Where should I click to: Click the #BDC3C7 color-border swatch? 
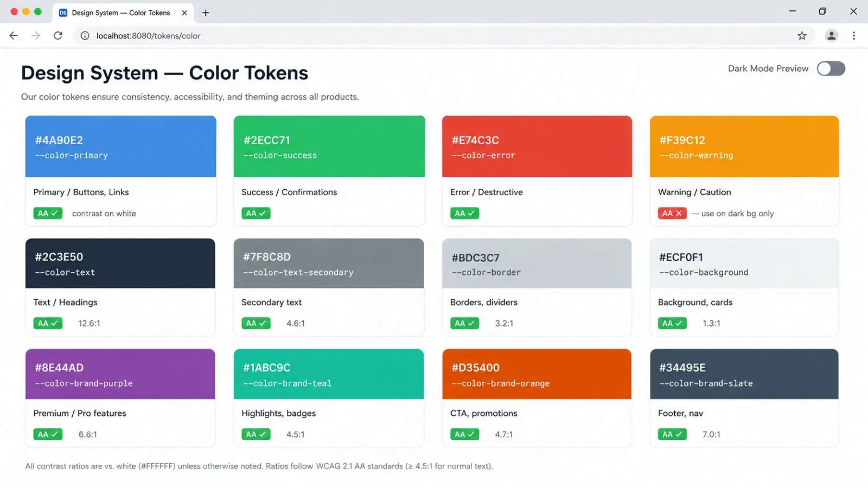pos(537,263)
